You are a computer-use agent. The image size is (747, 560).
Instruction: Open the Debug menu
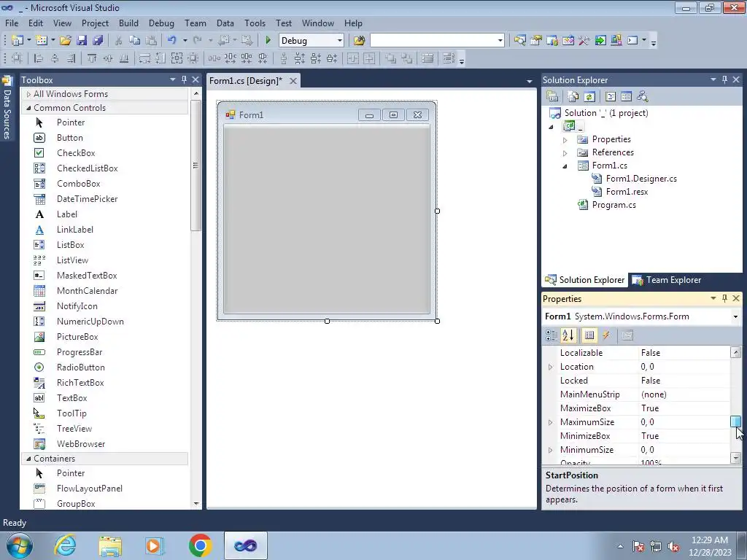[161, 23]
